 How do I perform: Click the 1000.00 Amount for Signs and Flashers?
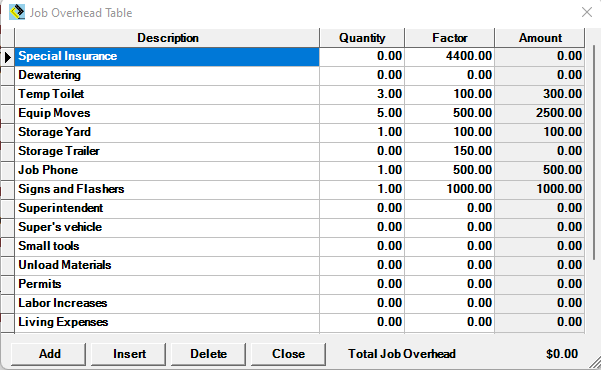(540, 189)
